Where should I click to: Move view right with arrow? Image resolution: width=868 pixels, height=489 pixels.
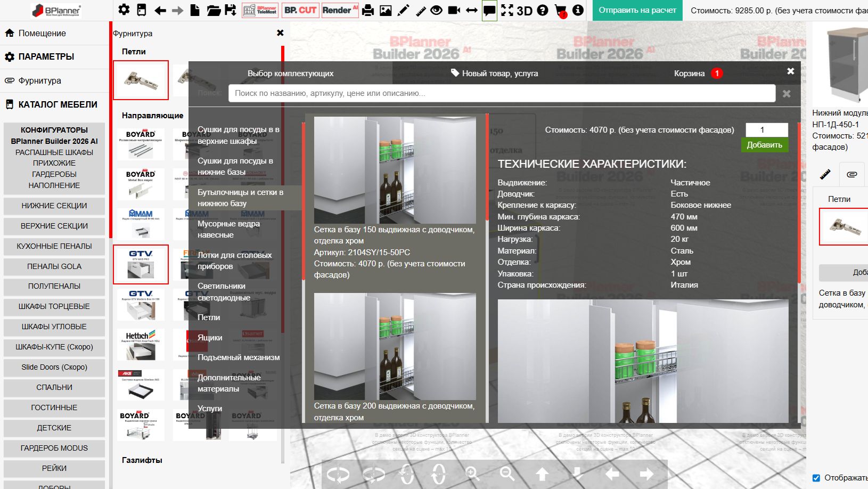646,474
